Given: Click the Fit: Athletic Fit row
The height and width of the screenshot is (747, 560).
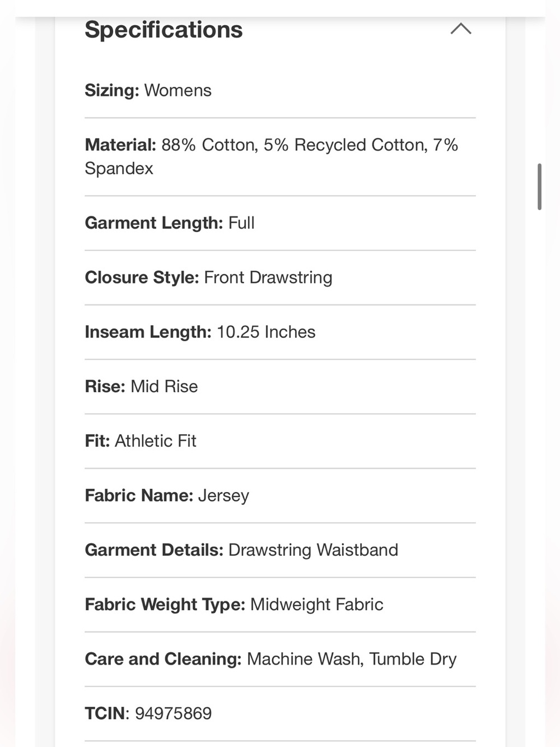Looking at the screenshot, I should (280, 441).
